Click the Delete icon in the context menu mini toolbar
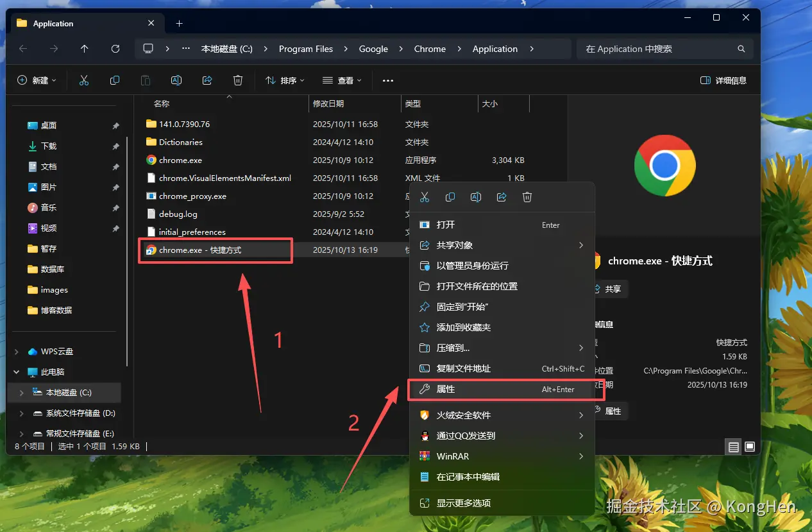812x532 pixels. (527, 197)
